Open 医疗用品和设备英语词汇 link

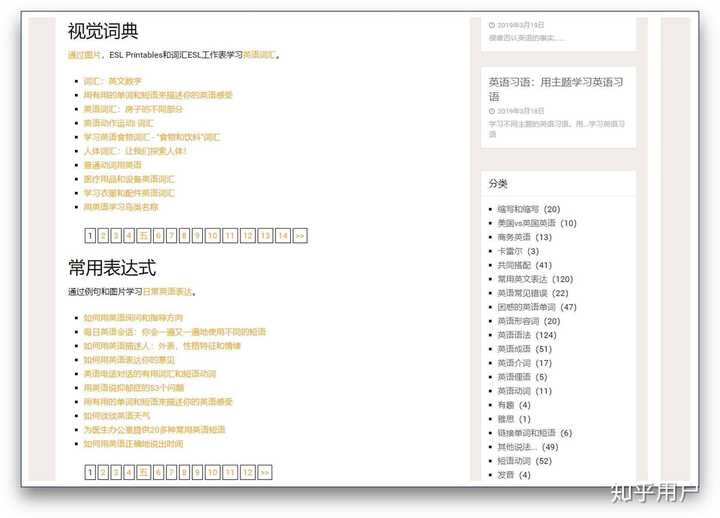tap(129, 179)
